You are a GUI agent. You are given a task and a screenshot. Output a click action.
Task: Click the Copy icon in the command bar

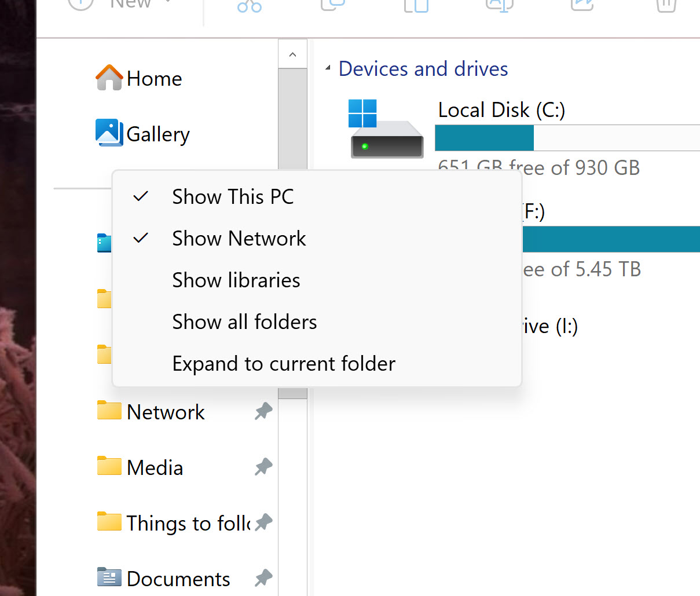point(332,6)
